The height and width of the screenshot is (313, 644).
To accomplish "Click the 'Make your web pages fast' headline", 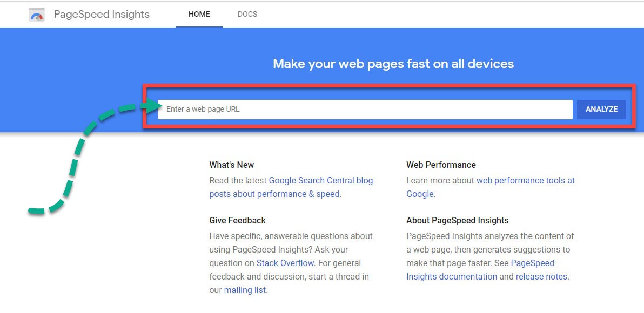I will click(393, 64).
